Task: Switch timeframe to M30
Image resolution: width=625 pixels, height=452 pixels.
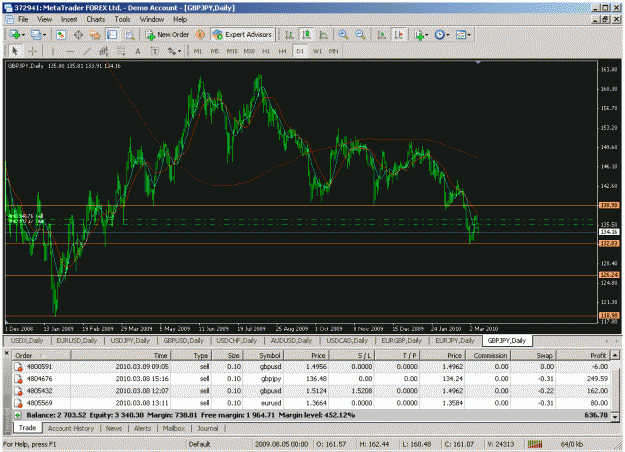Action: click(249, 51)
